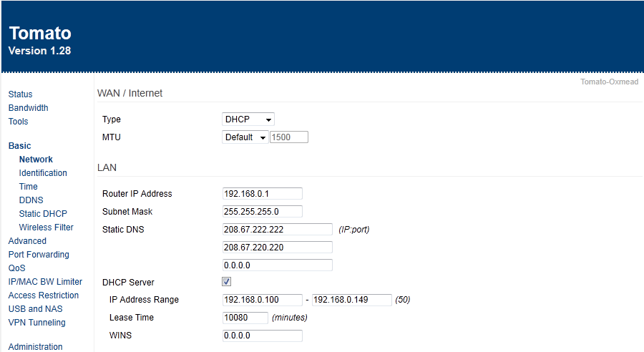The height and width of the screenshot is (352, 644).
Task: Open the Bandwidth page link
Action: point(29,107)
